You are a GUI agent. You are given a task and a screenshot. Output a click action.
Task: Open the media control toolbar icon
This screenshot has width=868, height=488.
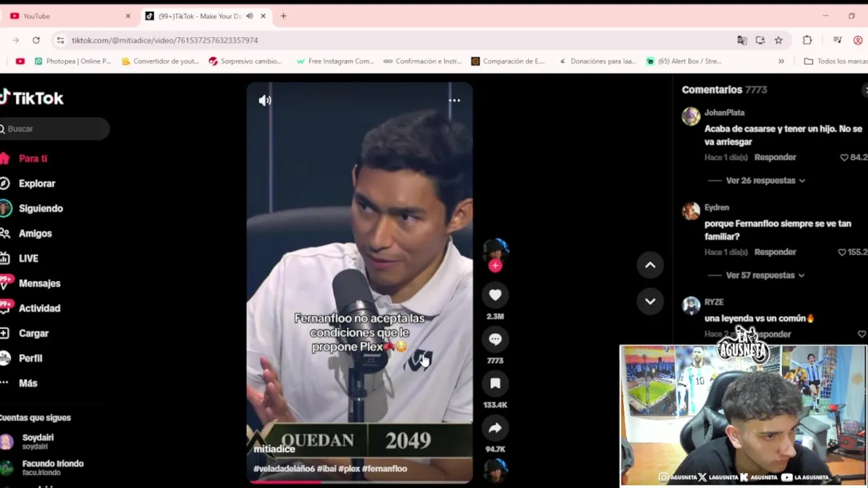[837, 40]
